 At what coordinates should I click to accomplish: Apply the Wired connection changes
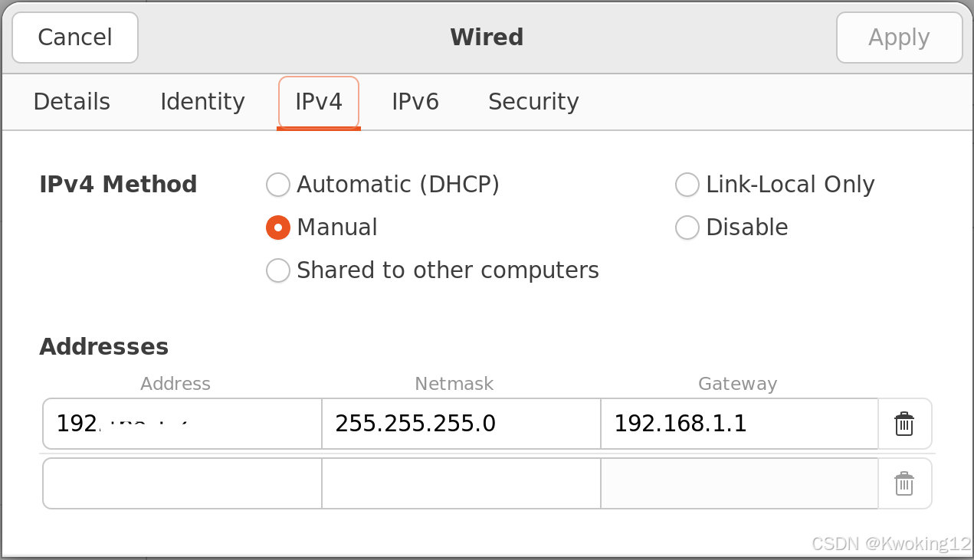point(899,38)
